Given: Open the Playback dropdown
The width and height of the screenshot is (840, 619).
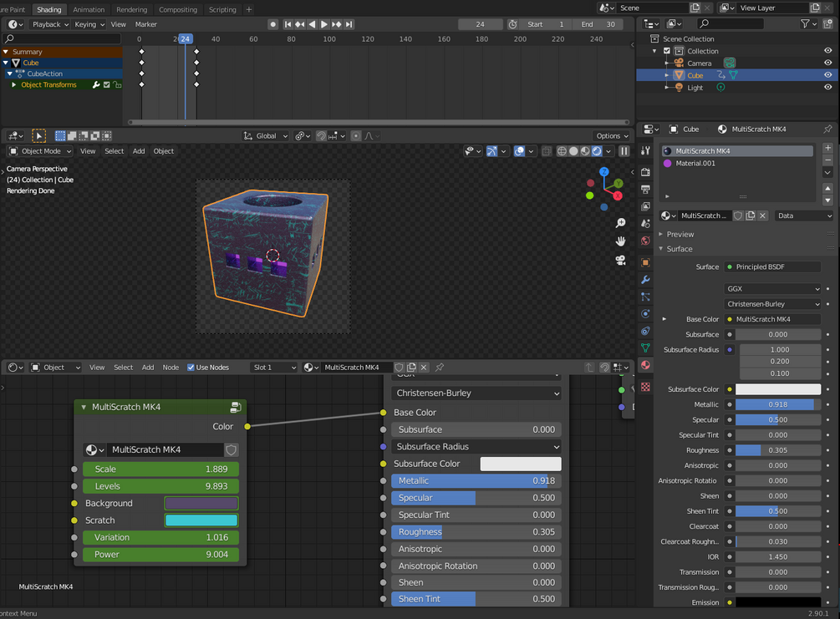Looking at the screenshot, I should [x=50, y=24].
